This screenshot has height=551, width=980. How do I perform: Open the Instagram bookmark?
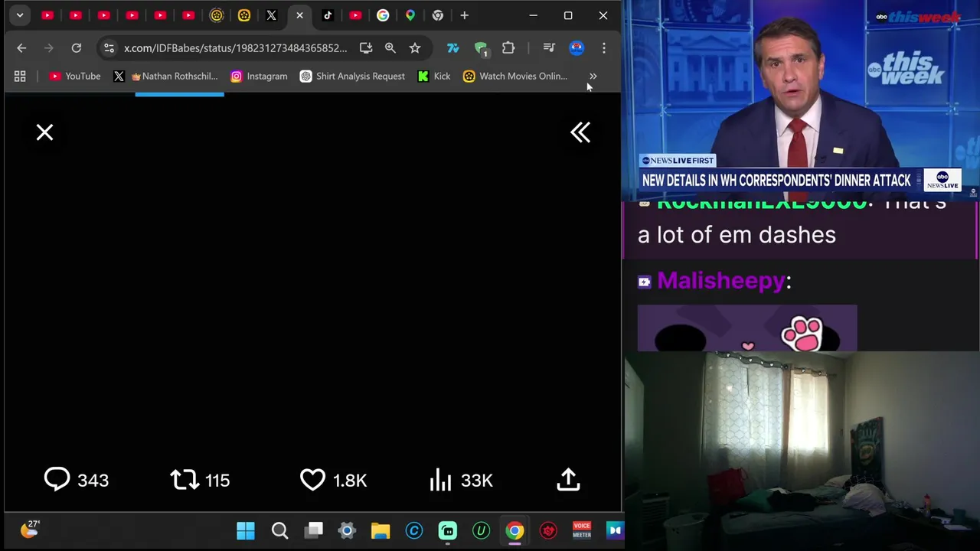click(x=260, y=76)
